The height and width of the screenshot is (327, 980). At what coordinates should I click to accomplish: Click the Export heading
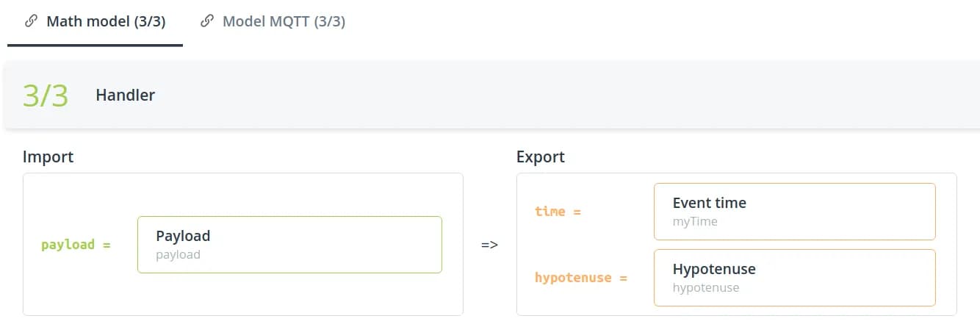541,157
